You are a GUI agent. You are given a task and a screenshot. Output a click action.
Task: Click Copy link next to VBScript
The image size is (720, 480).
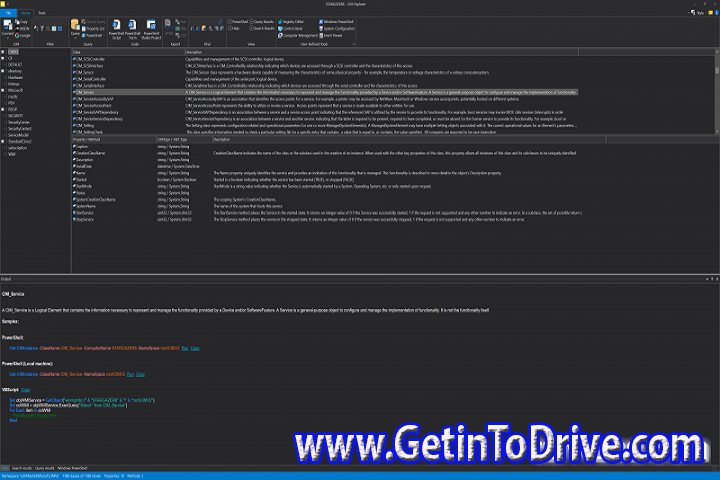[x=25, y=390]
